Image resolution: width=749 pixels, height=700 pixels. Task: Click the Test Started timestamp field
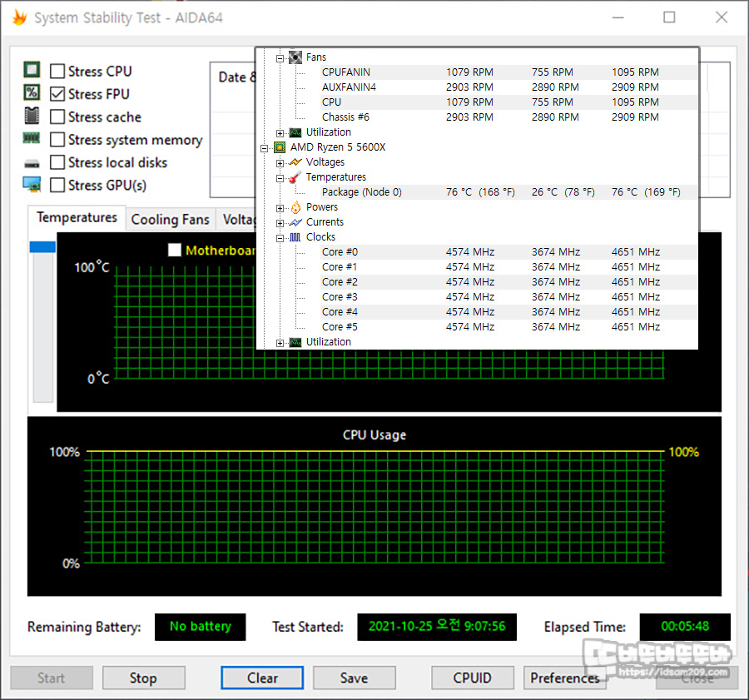(437, 627)
